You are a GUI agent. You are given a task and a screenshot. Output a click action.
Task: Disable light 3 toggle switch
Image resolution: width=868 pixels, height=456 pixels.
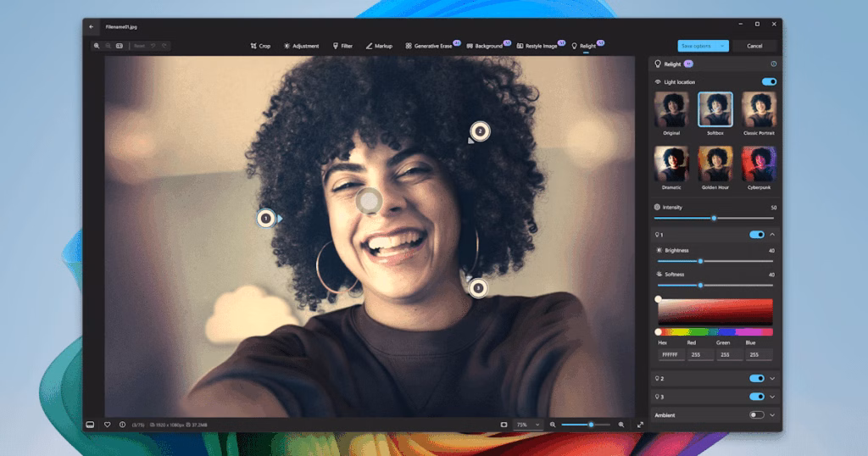[x=756, y=396]
